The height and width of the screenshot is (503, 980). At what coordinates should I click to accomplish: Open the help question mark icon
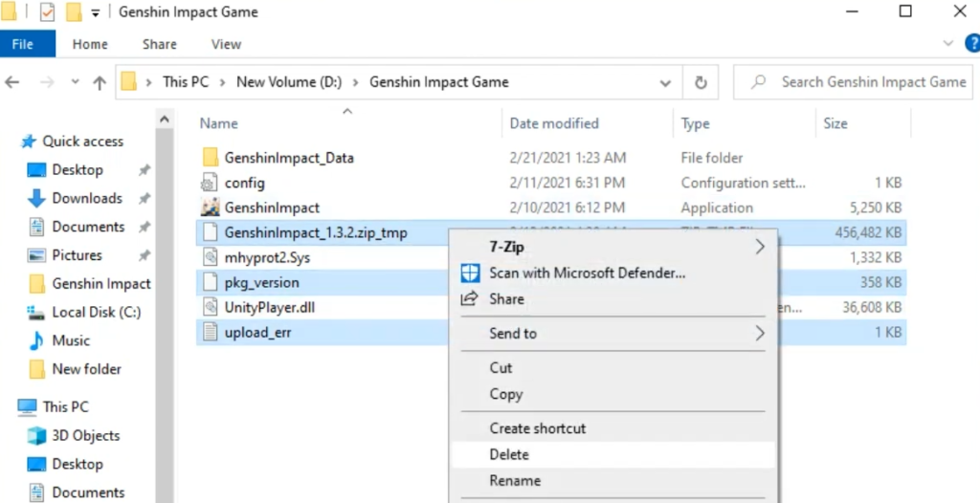tap(972, 44)
